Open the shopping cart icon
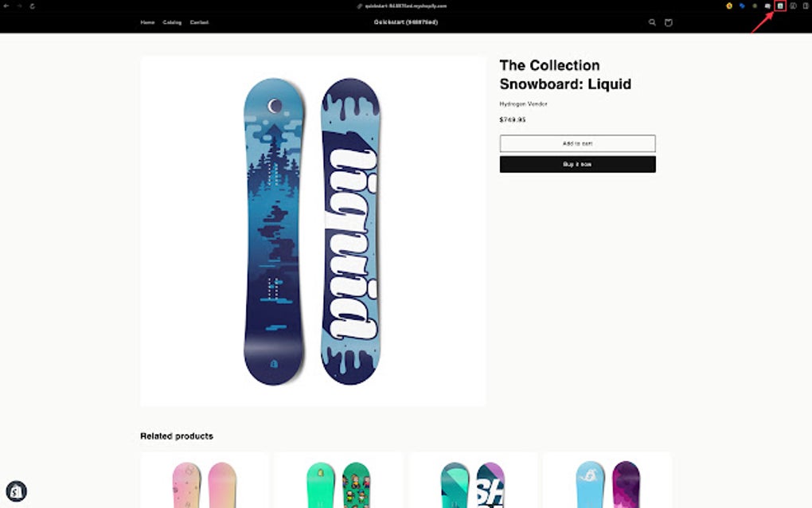Screen dimensions: 812x508 click(668, 22)
